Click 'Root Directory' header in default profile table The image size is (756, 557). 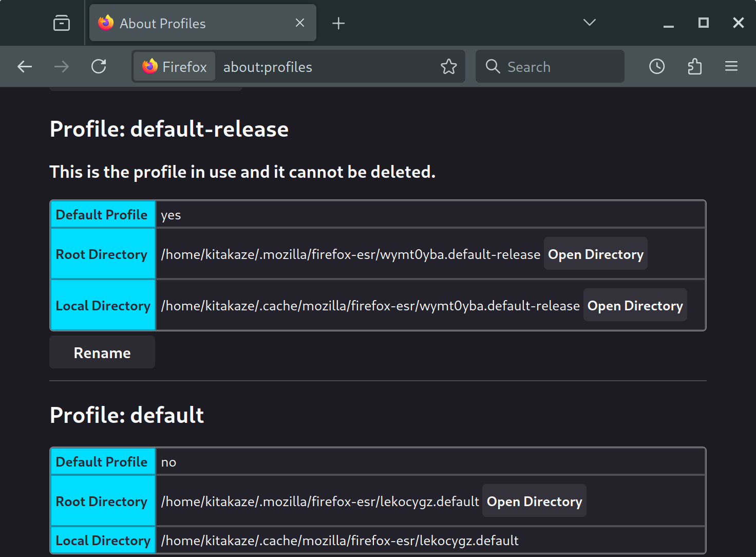tap(103, 501)
